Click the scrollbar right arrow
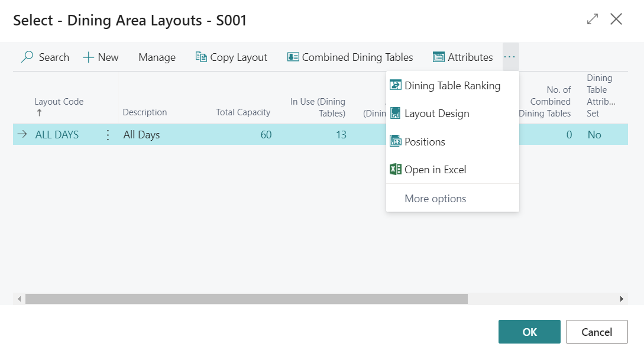The image size is (644, 353). (x=622, y=299)
